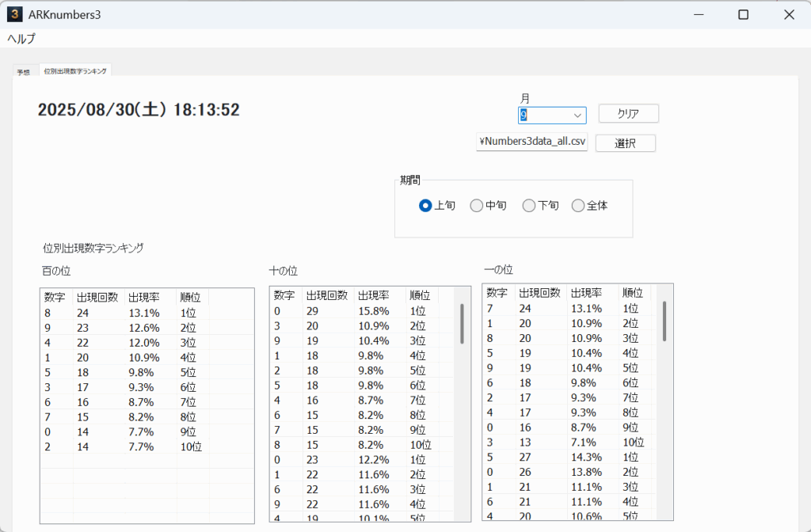This screenshot has width=811, height=532.
Task: Click the 選択 file chooser button
Action: coord(625,143)
